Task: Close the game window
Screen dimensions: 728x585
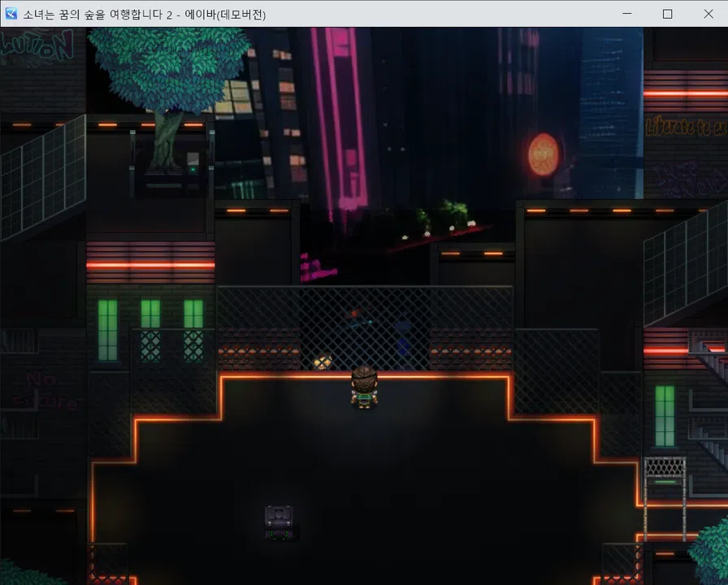Action: (x=708, y=14)
